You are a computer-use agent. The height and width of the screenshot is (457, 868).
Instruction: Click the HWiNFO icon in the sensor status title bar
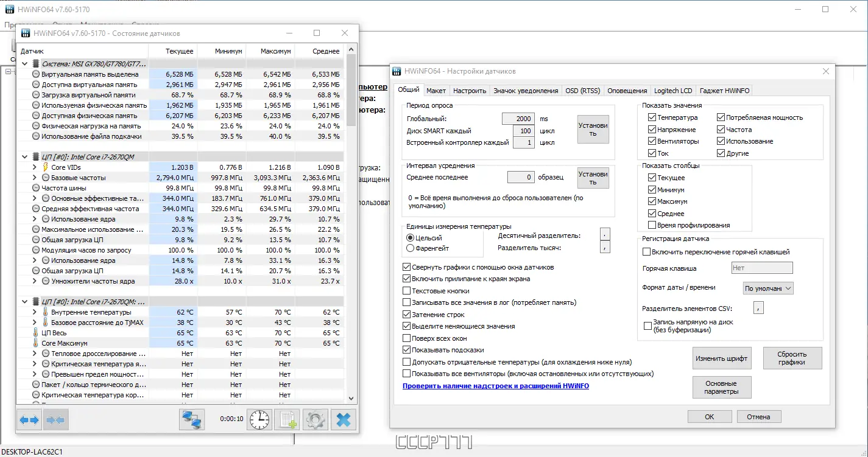click(26, 33)
